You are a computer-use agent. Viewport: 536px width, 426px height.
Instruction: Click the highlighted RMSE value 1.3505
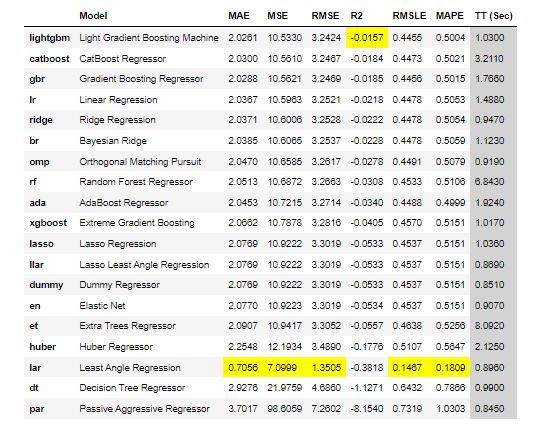point(326,368)
